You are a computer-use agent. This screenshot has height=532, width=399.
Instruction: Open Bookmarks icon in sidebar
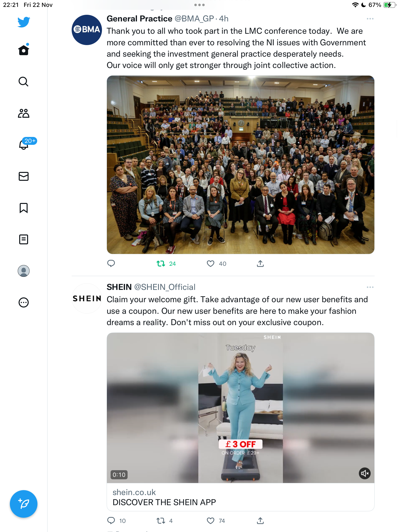pos(24,208)
